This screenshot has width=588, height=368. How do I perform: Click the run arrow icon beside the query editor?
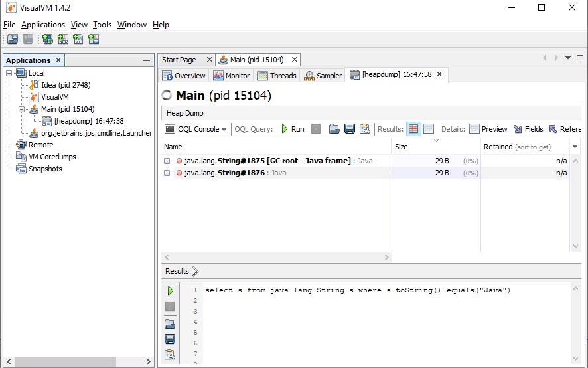point(170,290)
